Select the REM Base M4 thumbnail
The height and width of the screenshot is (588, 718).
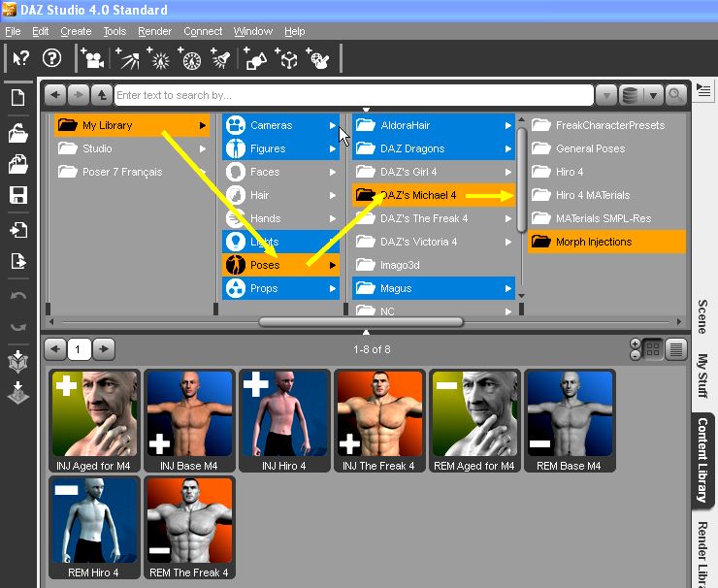click(x=570, y=420)
